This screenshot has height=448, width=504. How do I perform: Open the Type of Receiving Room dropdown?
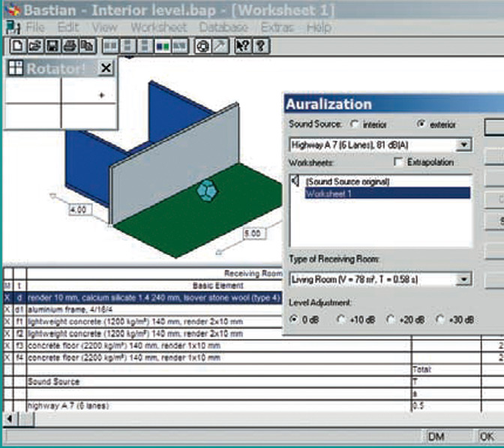click(x=464, y=279)
